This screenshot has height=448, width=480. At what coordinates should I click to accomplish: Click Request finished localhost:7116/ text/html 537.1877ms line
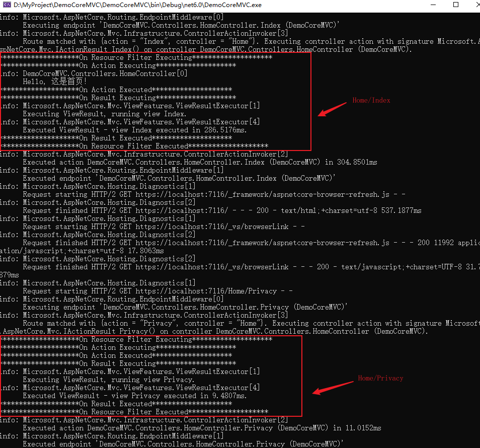(x=222, y=211)
